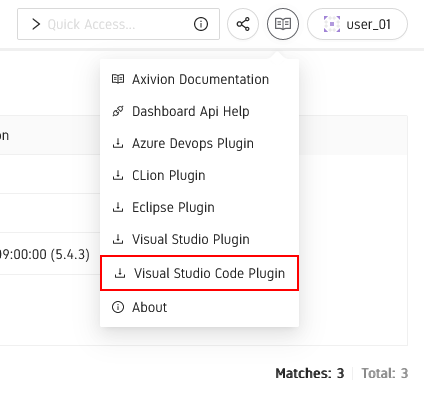Image resolution: width=424 pixels, height=400 pixels.
Task: Click the share icon button
Action: tap(243, 24)
